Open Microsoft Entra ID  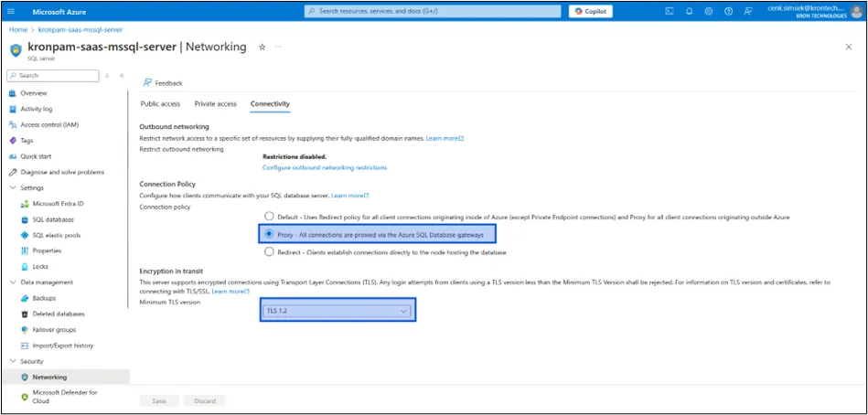point(59,204)
